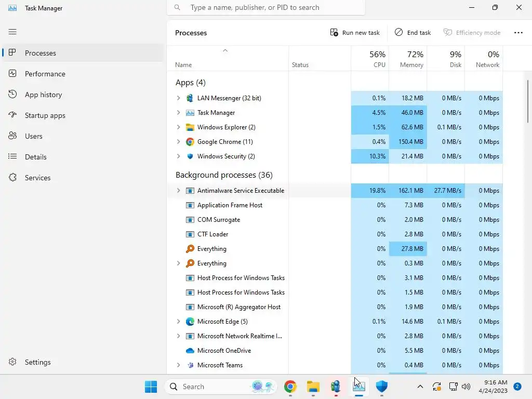The image size is (532, 399).
Task: Expand the second Everything process row
Action: click(179, 263)
